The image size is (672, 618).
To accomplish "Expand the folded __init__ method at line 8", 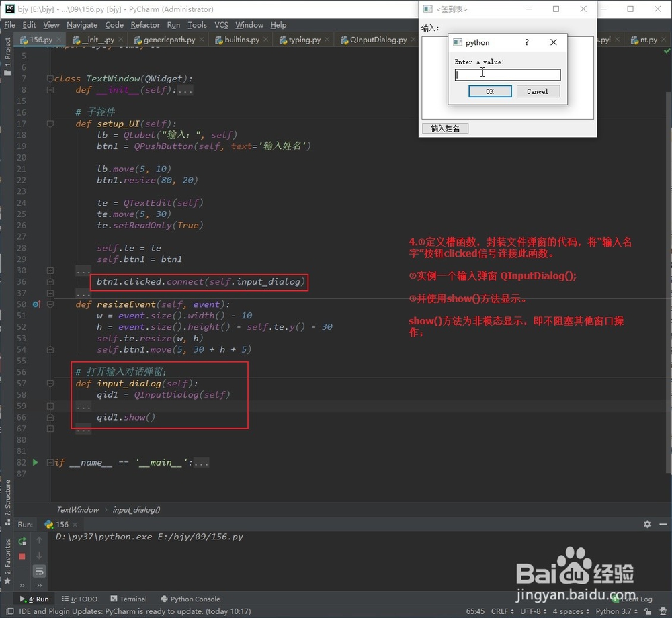I will click(50, 90).
